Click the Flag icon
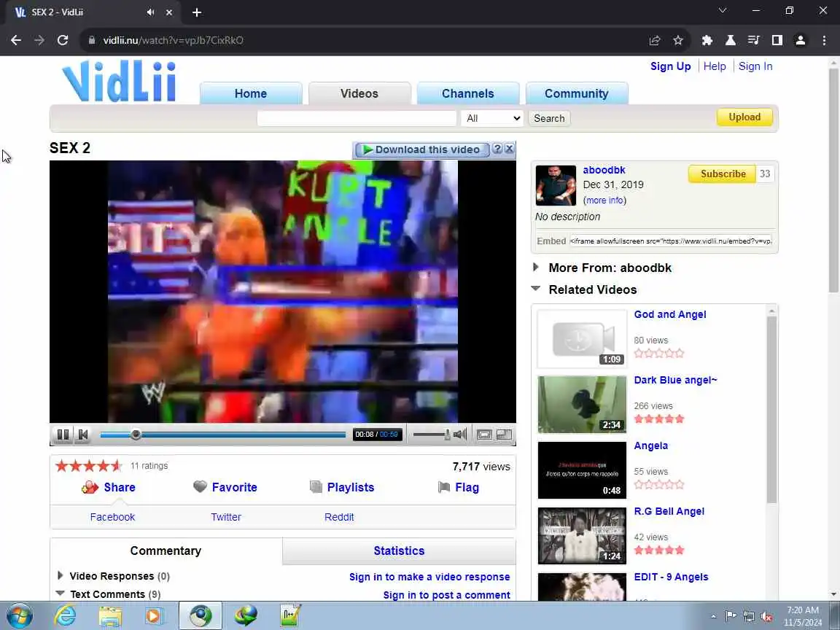This screenshot has width=840, height=630. (444, 487)
